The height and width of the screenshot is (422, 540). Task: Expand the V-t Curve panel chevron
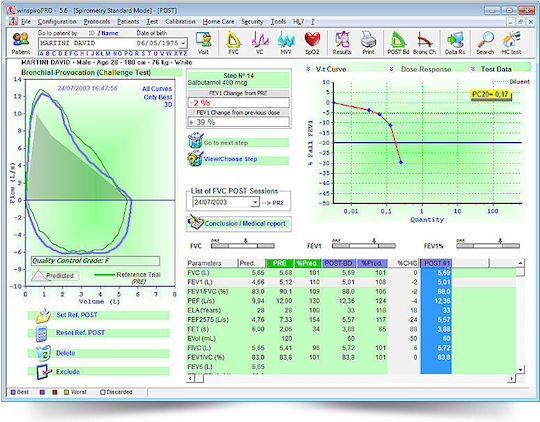pos(308,69)
